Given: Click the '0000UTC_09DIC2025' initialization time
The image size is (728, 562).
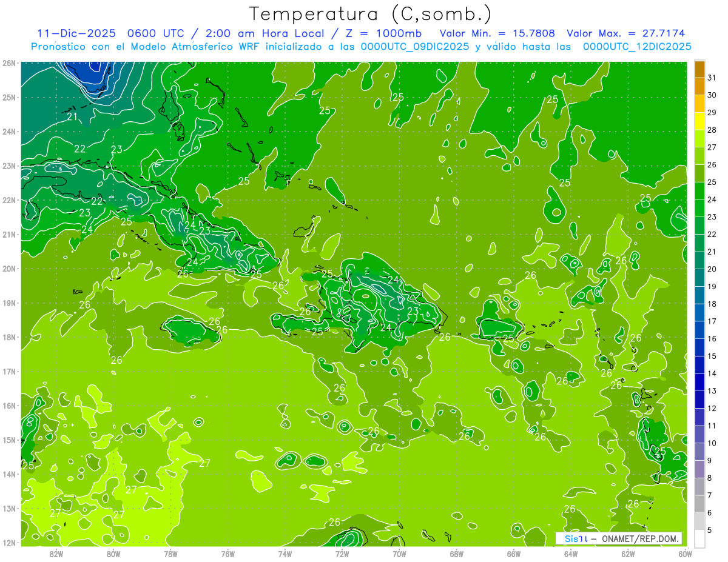Looking at the screenshot, I should (x=415, y=47).
